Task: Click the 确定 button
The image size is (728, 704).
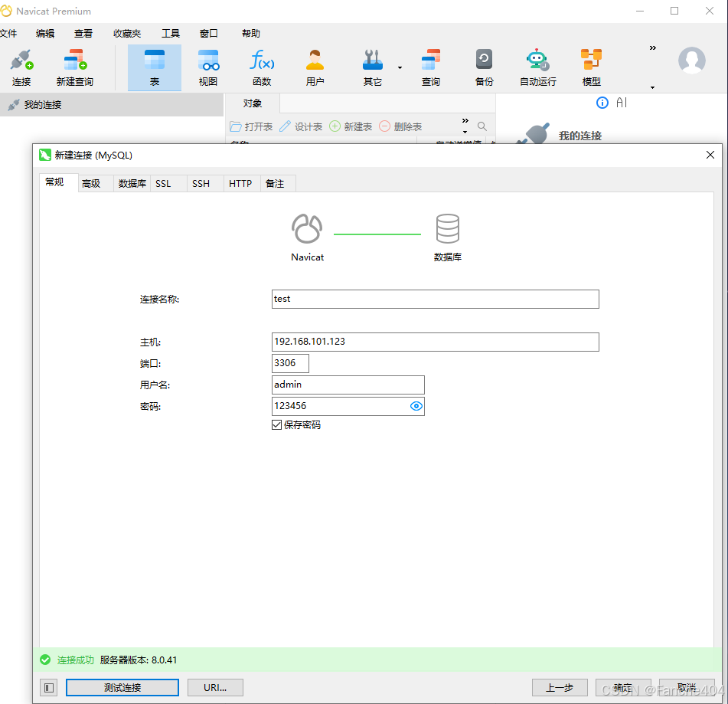Action: click(x=623, y=688)
